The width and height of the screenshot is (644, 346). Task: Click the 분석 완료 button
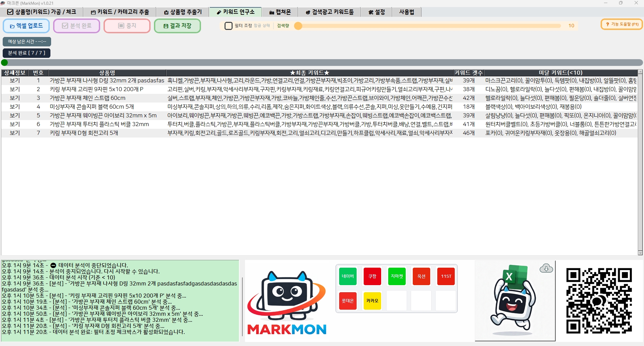(x=77, y=26)
